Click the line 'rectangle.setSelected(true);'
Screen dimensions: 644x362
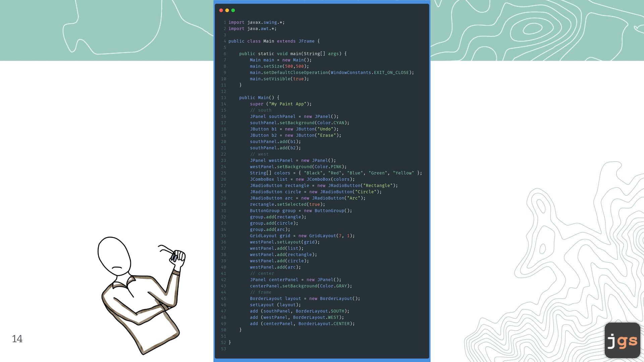[x=287, y=204]
